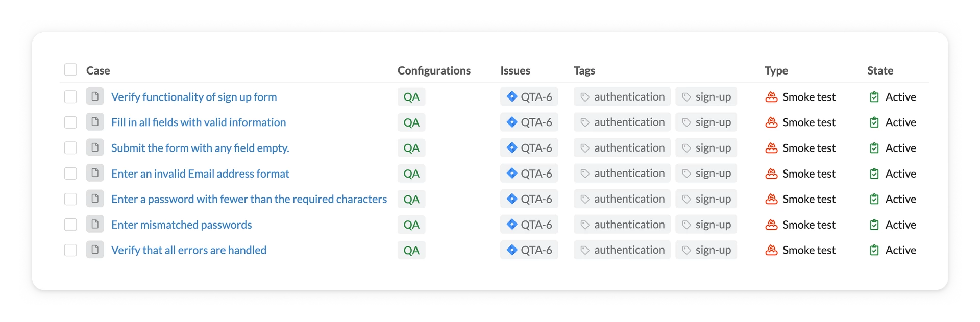Tick the checkbox for 'Enter a password with fewer' case
Screen dimensions: 980x322
coord(70,199)
